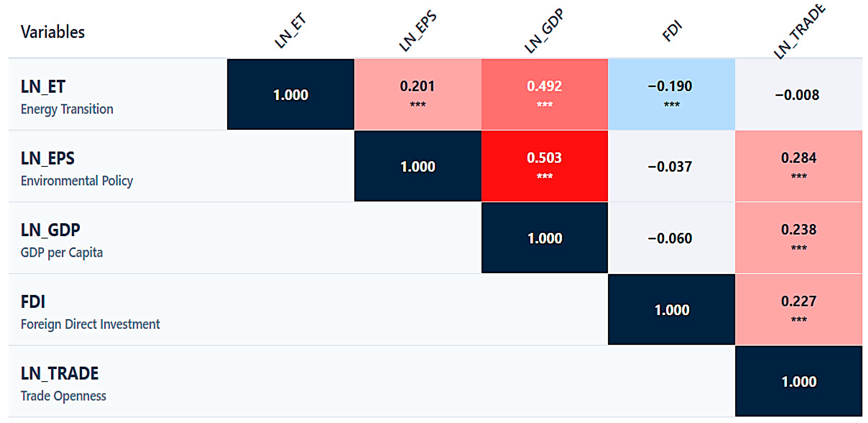Image resolution: width=868 pixels, height=423 pixels.
Task: Select the Foreign Direct Investment row label
Action: coord(90,324)
